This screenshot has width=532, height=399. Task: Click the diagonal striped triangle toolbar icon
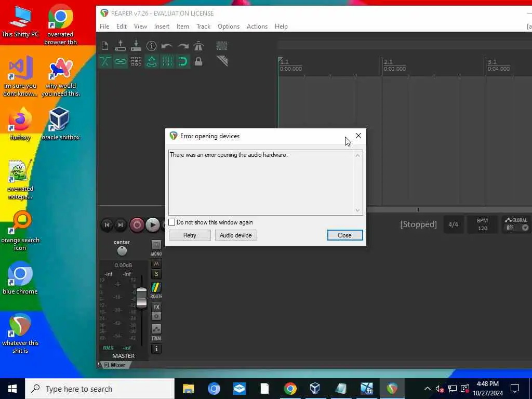pos(222,61)
